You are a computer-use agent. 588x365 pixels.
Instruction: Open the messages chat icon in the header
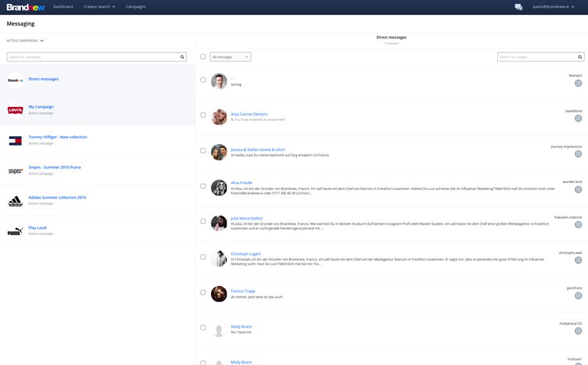click(518, 7)
